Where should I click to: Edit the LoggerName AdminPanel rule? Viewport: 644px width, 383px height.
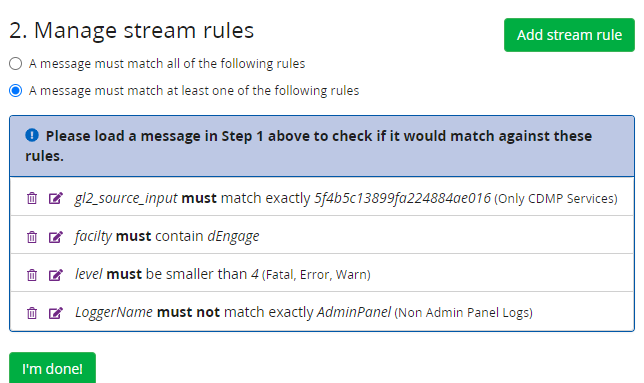click(x=55, y=313)
